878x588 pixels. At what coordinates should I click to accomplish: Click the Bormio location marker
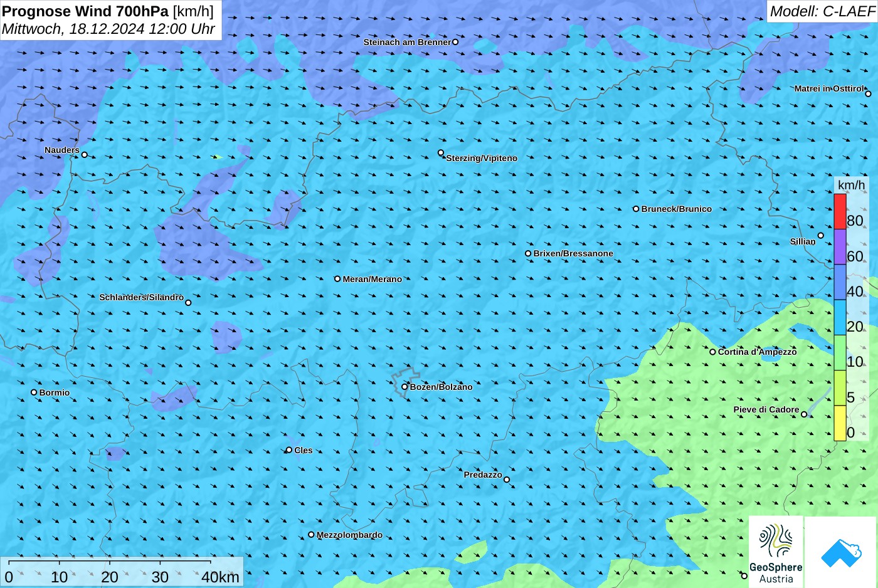coord(34,392)
